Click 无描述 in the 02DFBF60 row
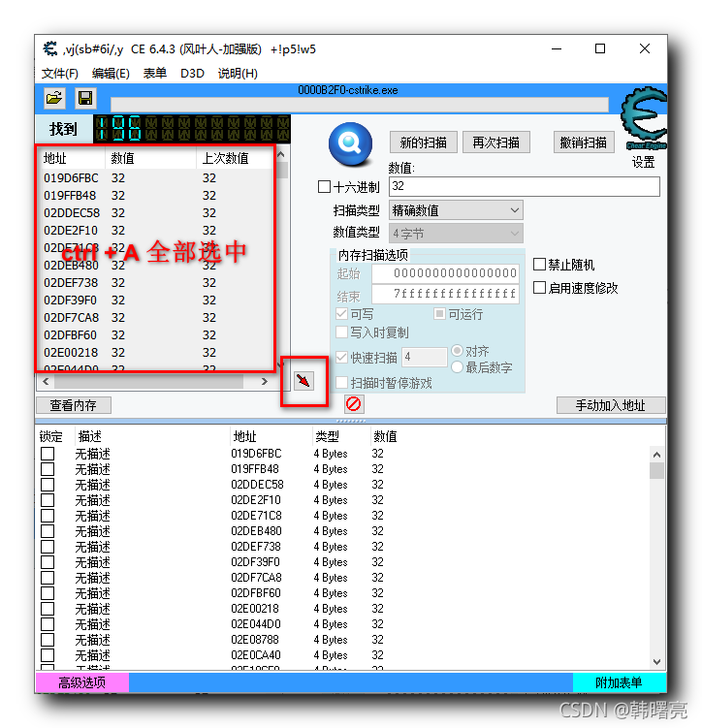 [x=92, y=593]
